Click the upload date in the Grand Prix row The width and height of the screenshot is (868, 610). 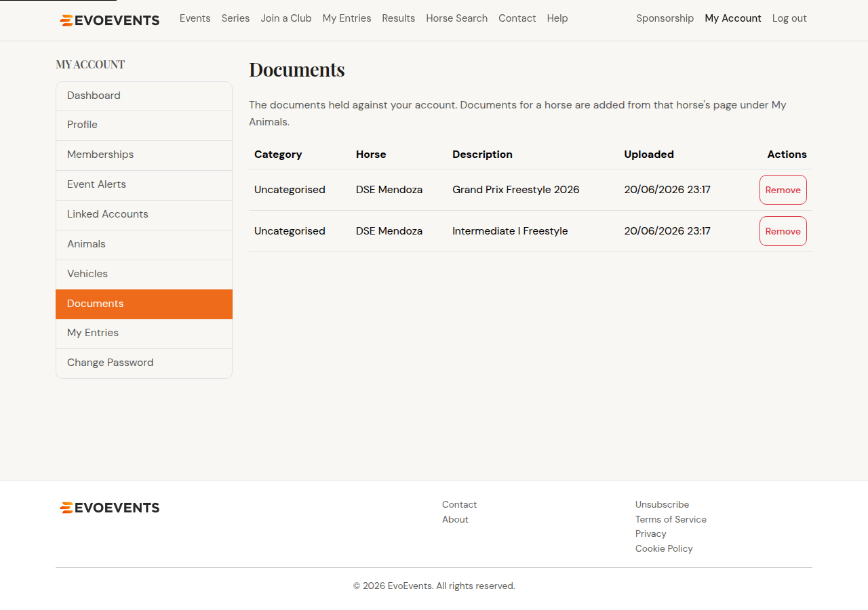coord(667,190)
